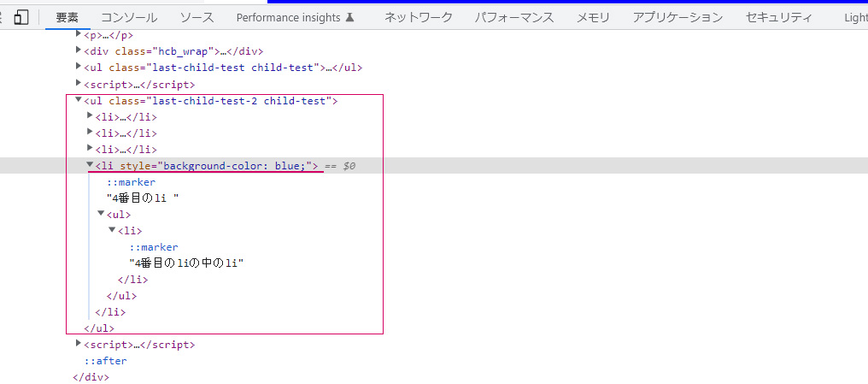Switch to the Performance insights tab

point(295,17)
